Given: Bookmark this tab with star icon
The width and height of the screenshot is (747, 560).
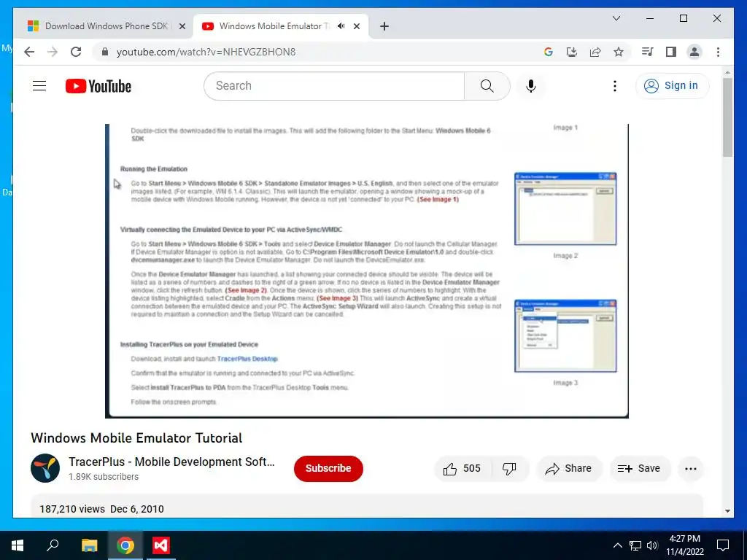Looking at the screenshot, I should click(x=619, y=52).
